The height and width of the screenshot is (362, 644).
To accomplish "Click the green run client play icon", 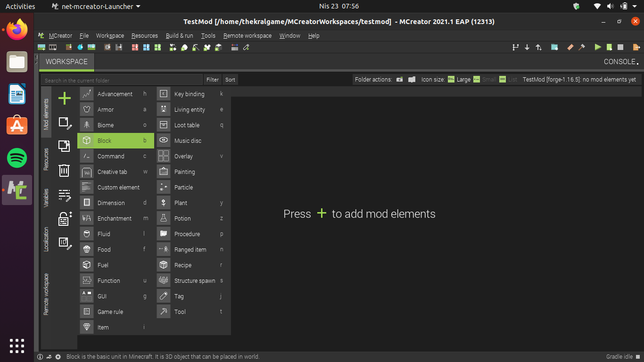I will point(598,47).
